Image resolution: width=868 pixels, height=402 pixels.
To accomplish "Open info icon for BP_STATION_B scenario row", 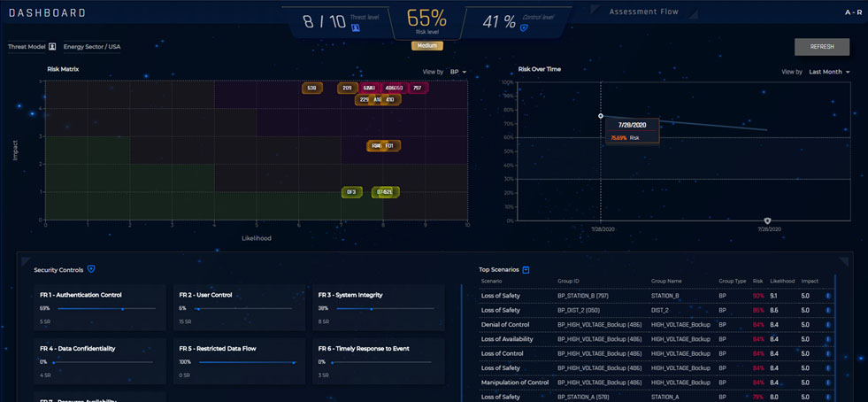I will (x=828, y=296).
